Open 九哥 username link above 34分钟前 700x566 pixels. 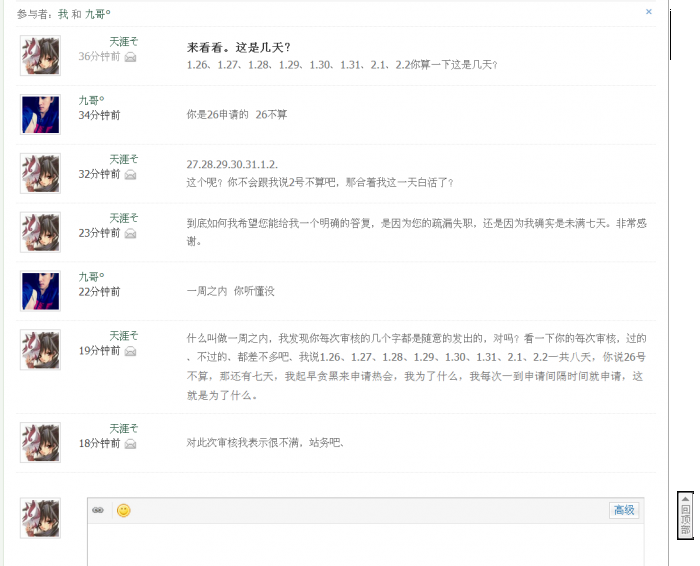[x=92, y=100]
